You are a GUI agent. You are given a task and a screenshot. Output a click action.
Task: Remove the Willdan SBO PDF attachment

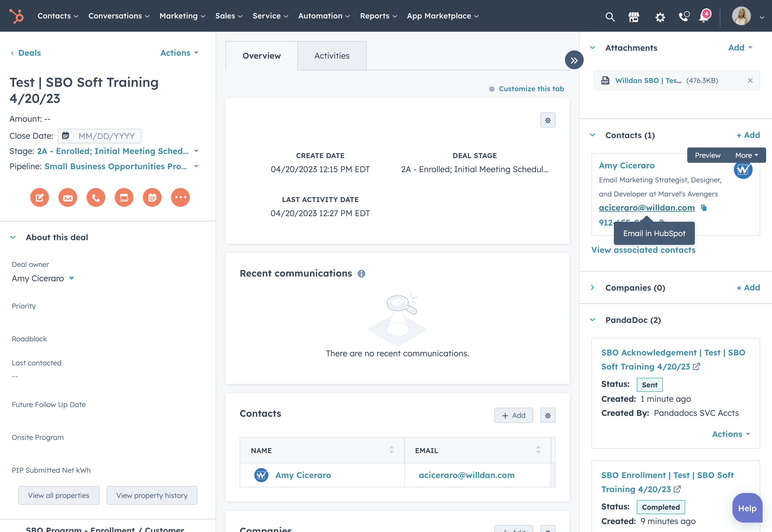coord(750,80)
